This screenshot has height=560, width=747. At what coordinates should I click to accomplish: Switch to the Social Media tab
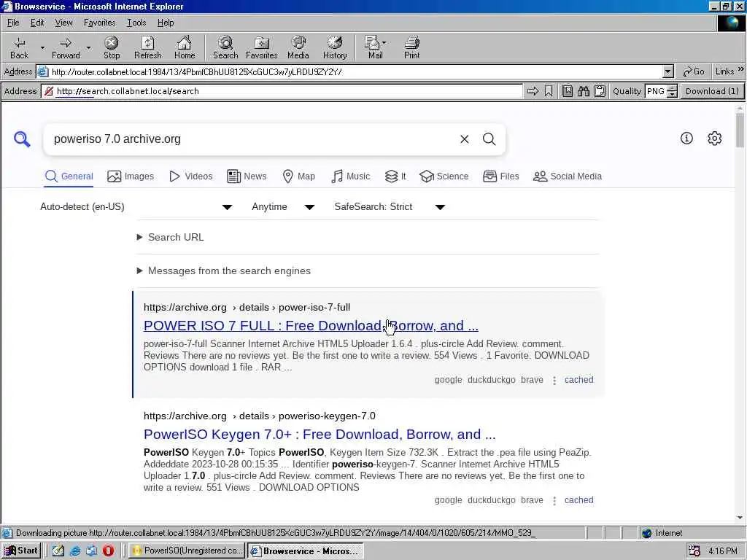[568, 176]
